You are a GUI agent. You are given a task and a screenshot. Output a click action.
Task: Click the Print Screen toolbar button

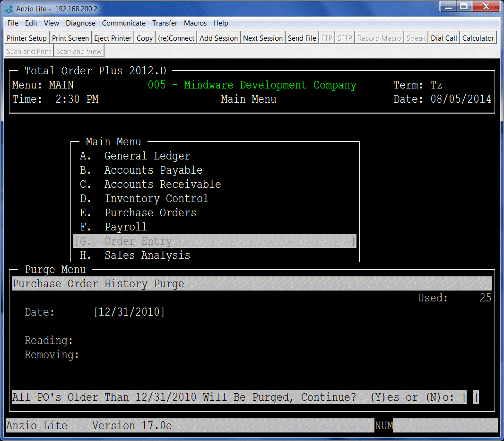pyautogui.click(x=70, y=38)
